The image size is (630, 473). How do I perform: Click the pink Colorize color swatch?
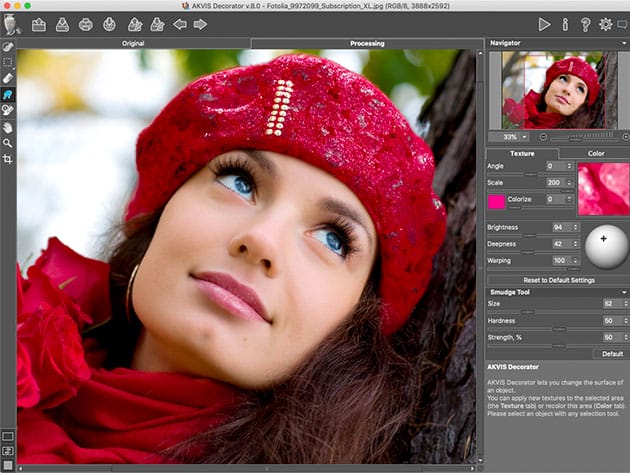click(x=497, y=201)
